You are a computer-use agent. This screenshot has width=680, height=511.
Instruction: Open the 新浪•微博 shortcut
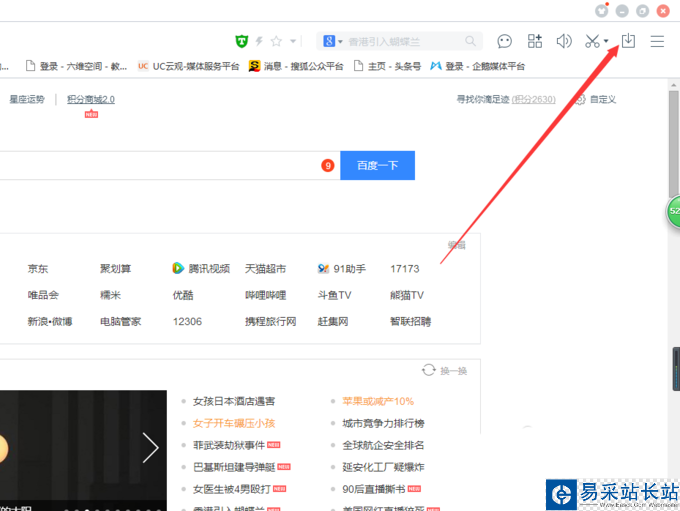pyautogui.click(x=50, y=321)
